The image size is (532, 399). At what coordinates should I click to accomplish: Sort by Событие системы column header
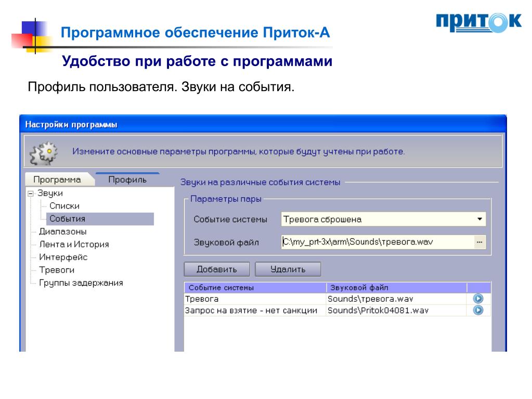point(255,288)
